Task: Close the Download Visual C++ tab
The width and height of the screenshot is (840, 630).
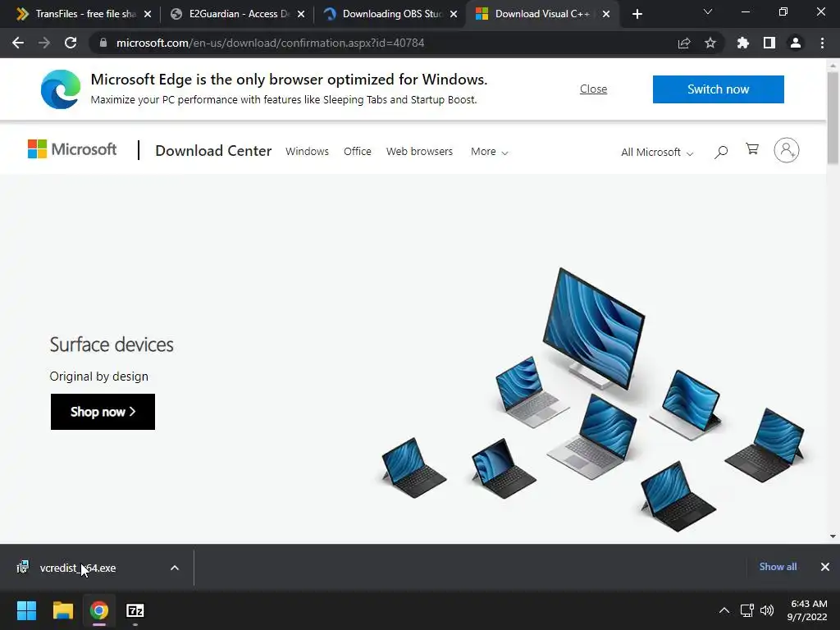Action: [x=606, y=14]
